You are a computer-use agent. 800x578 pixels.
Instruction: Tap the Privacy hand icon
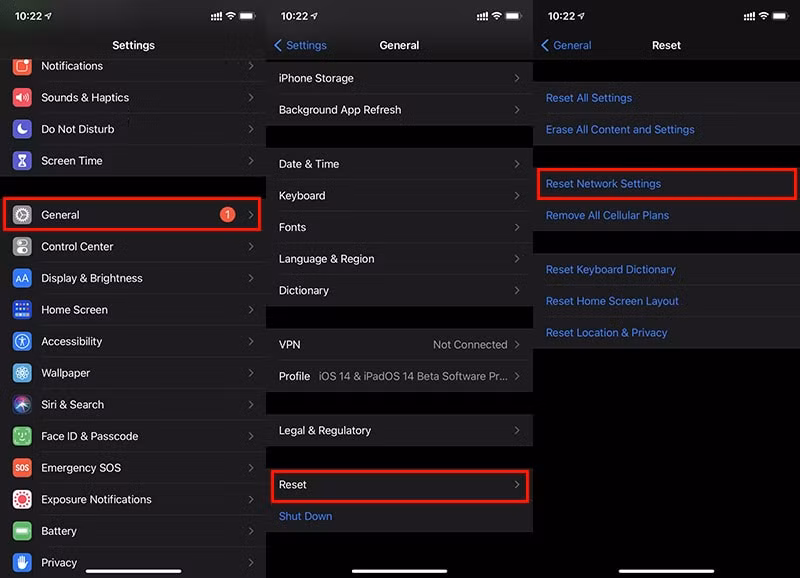point(22,563)
